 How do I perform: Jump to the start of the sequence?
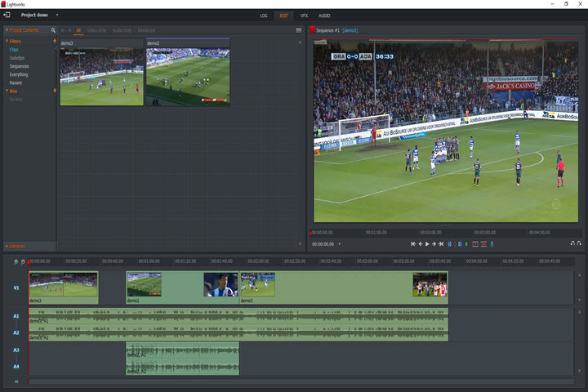(413, 244)
